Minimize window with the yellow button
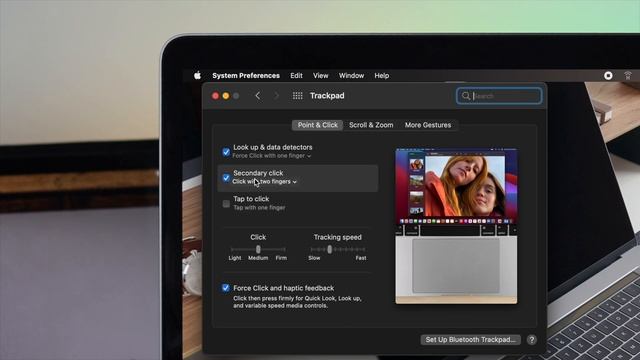The image size is (640, 360). [x=226, y=96]
